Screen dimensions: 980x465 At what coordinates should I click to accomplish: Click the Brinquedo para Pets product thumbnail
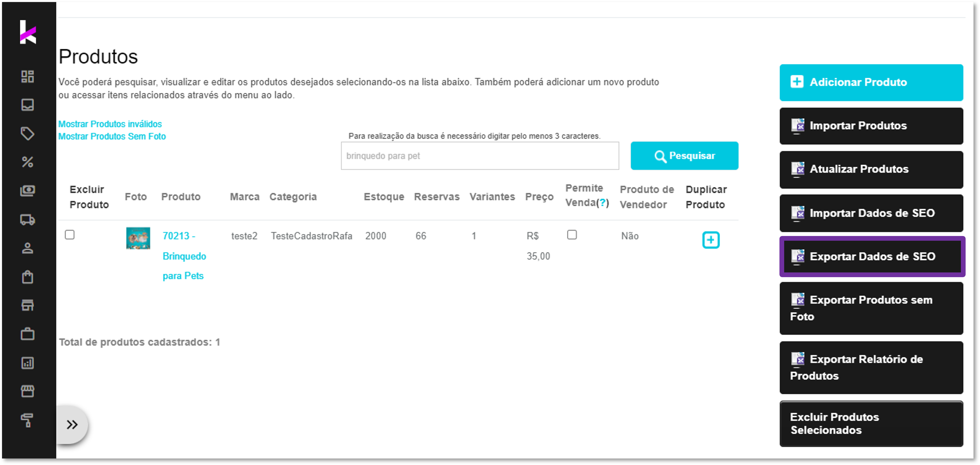point(138,238)
